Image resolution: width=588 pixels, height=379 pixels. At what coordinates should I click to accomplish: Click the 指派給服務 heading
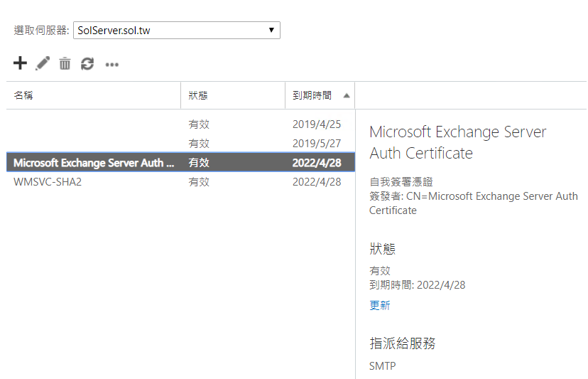point(403,343)
